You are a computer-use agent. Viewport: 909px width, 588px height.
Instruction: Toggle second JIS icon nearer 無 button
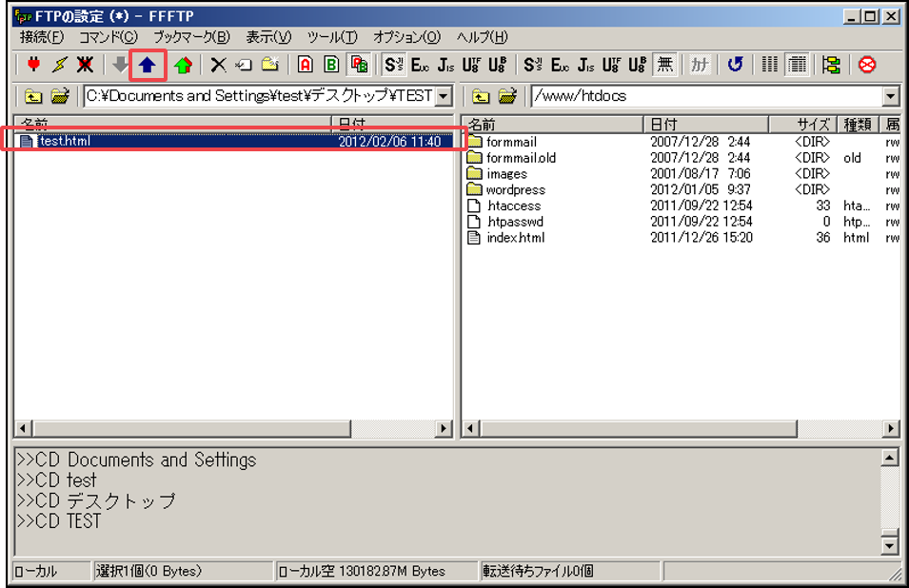pyautogui.click(x=585, y=65)
